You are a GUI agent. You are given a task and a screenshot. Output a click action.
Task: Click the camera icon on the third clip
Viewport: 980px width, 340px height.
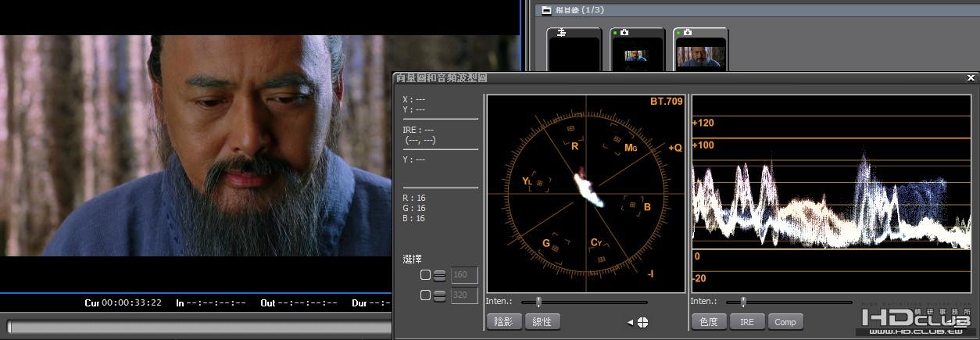[688, 33]
